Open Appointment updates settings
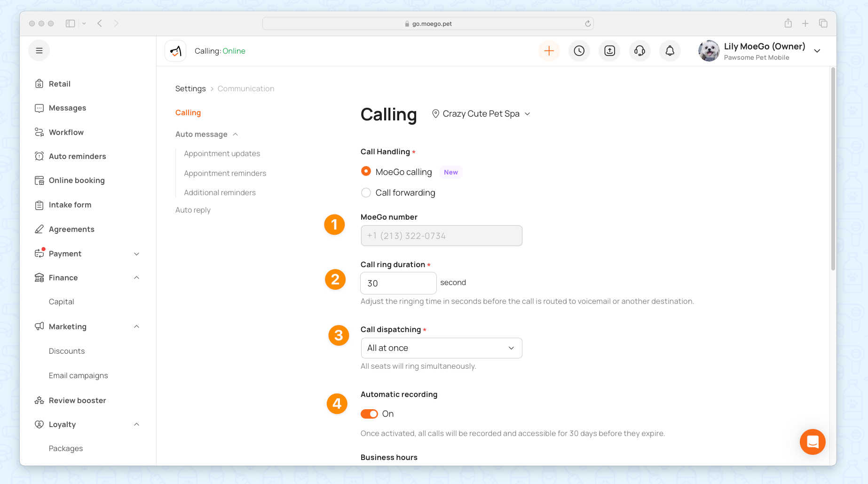The width and height of the screenshot is (868, 484). pos(222,154)
